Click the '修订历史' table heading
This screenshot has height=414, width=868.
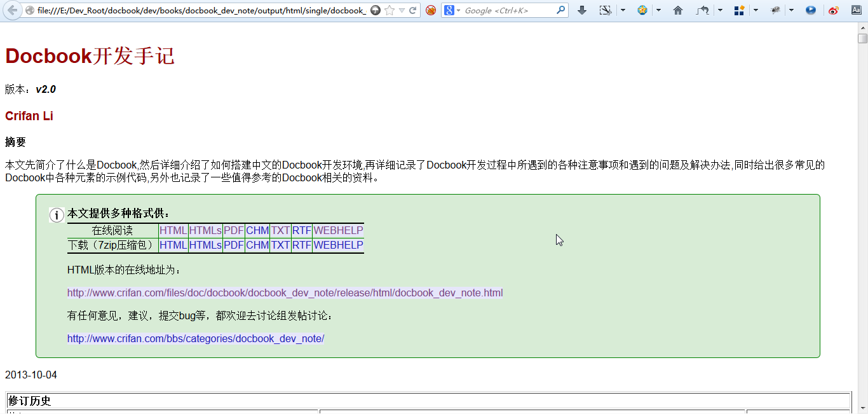(x=29, y=401)
